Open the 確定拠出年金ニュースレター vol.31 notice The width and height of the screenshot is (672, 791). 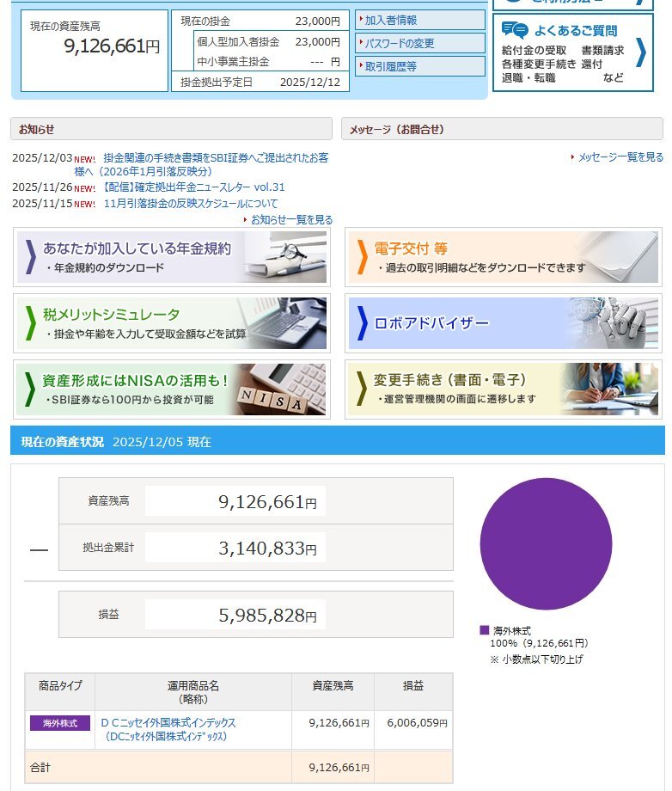(193, 187)
